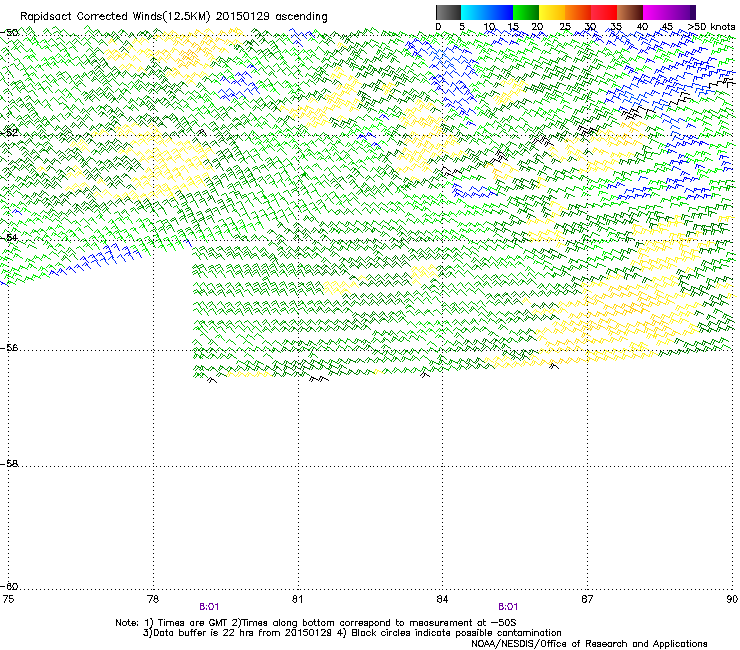Image resolution: width=740 pixels, height=650 pixels.
Task: Click the red 30-35 knots legend swatch
Action: click(x=604, y=12)
